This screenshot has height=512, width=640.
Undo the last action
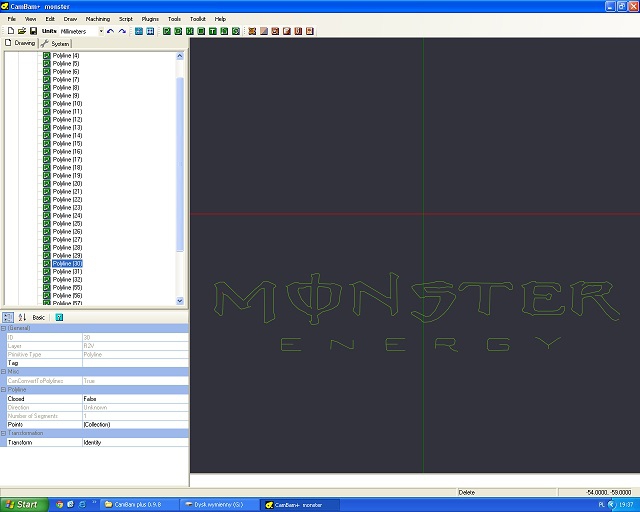point(110,31)
